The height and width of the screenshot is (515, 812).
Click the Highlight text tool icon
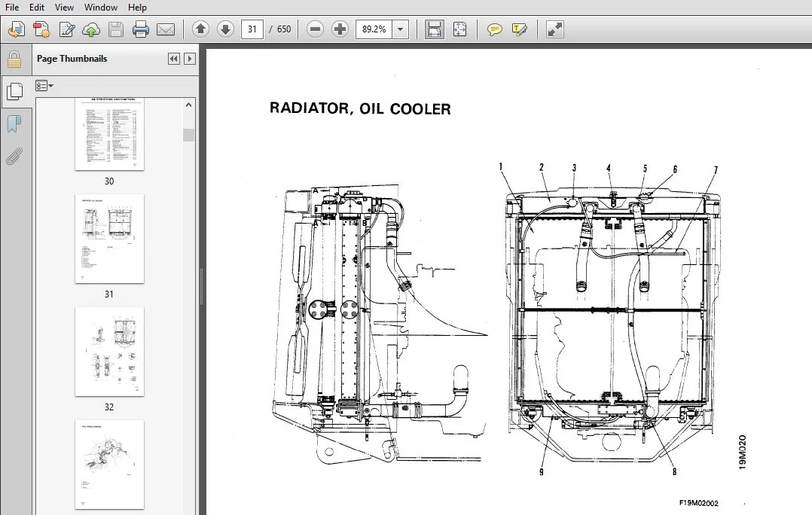(520, 29)
